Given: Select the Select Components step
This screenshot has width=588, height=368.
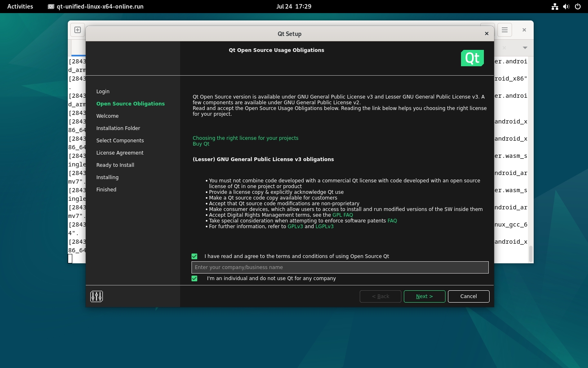Looking at the screenshot, I should [x=120, y=141].
